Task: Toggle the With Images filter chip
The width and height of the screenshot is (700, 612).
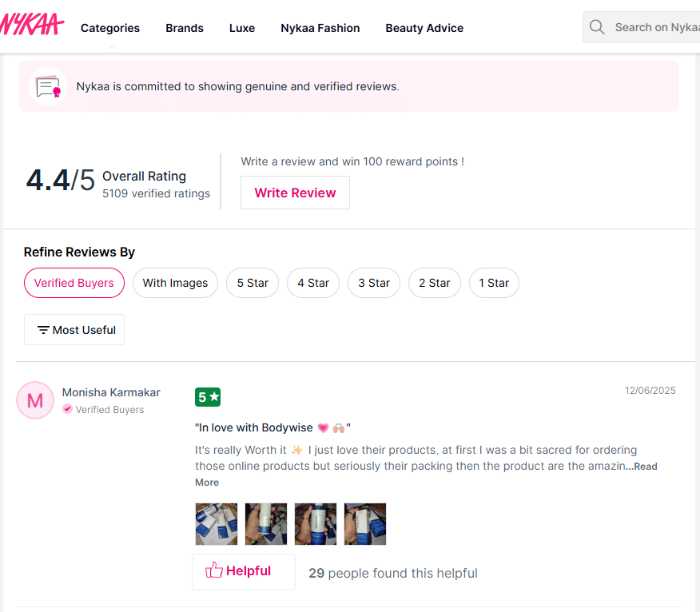Action: click(x=175, y=283)
